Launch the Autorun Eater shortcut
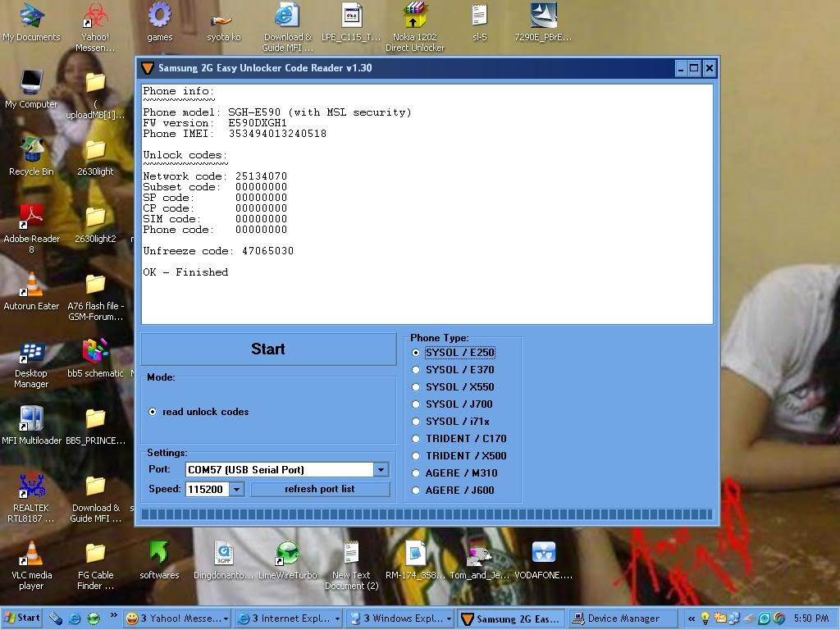Screen dimensions: 840x630 (31, 291)
